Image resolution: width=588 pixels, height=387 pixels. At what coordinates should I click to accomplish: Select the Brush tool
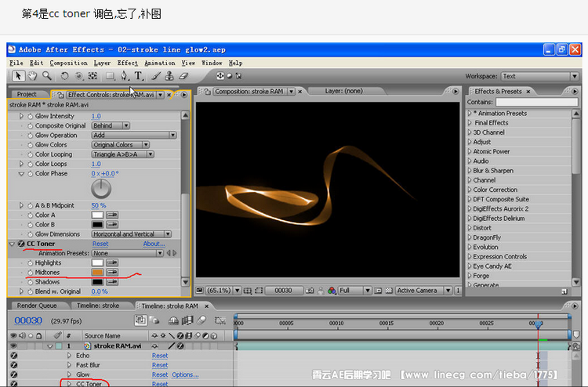click(156, 76)
